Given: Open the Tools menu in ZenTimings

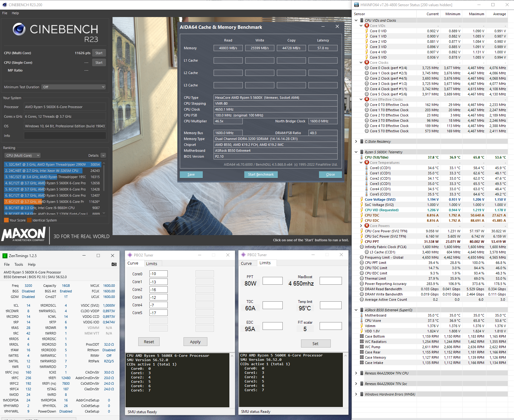Looking at the screenshot, I should coord(19,265).
